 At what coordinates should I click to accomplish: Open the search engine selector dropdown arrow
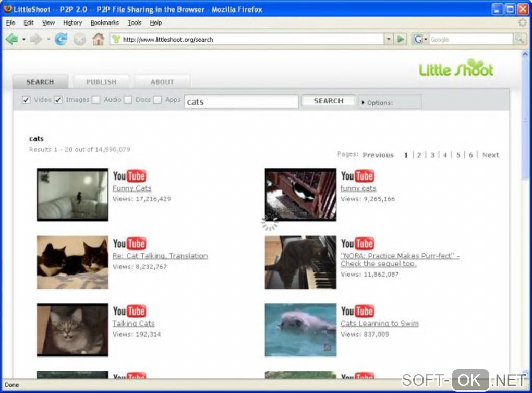coord(426,39)
